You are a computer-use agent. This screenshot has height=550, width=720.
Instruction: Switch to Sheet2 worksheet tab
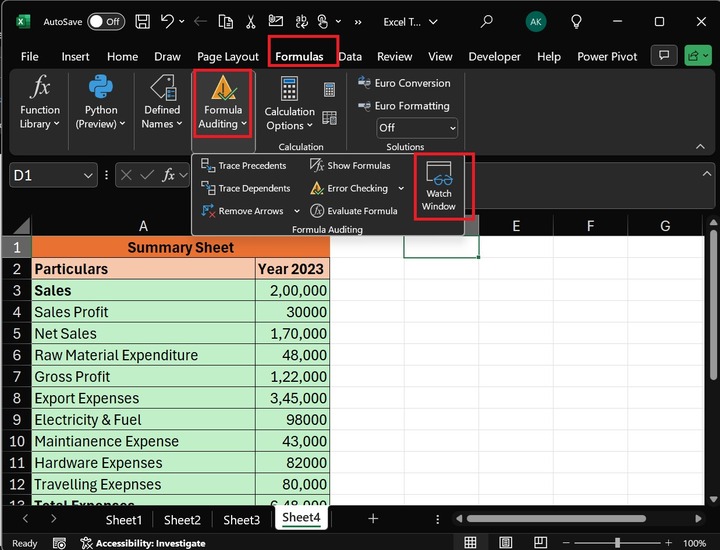pos(182,520)
